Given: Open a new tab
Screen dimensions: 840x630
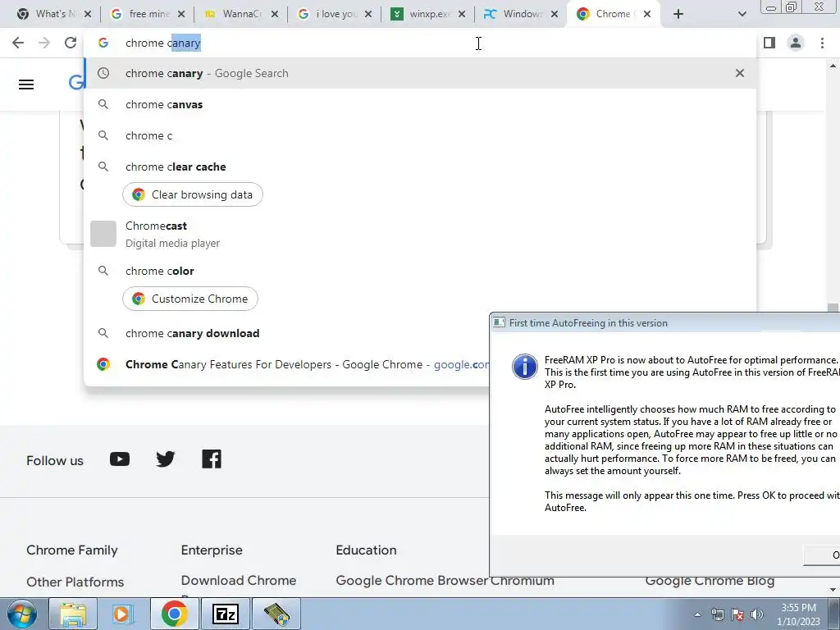Looking at the screenshot, I should pos(678,14).
